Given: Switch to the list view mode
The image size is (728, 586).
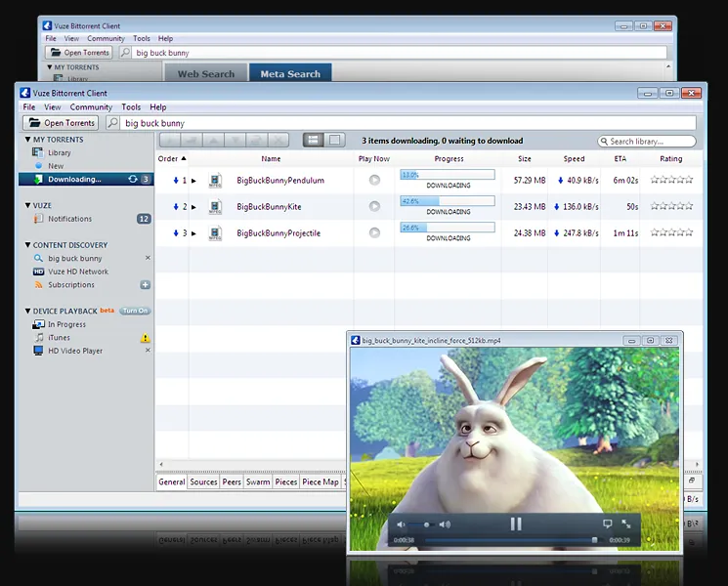Looking at the screenshot, I should click(x=314, y=140).
